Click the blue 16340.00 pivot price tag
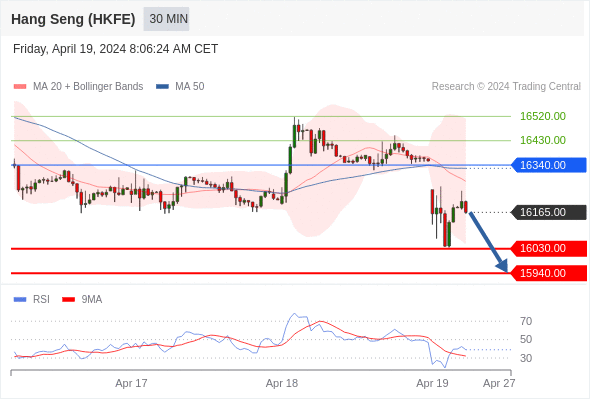Viewport: 590px width, 400px height. coord(549,165)
